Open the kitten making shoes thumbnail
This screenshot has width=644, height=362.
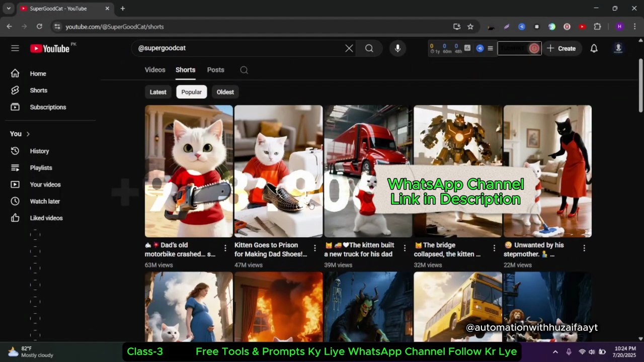click(278, 171)
